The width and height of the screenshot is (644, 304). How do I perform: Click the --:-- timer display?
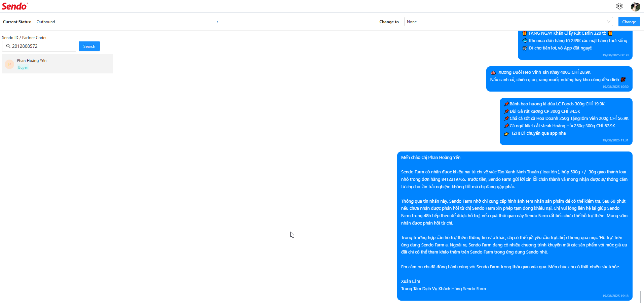[217, 22]
